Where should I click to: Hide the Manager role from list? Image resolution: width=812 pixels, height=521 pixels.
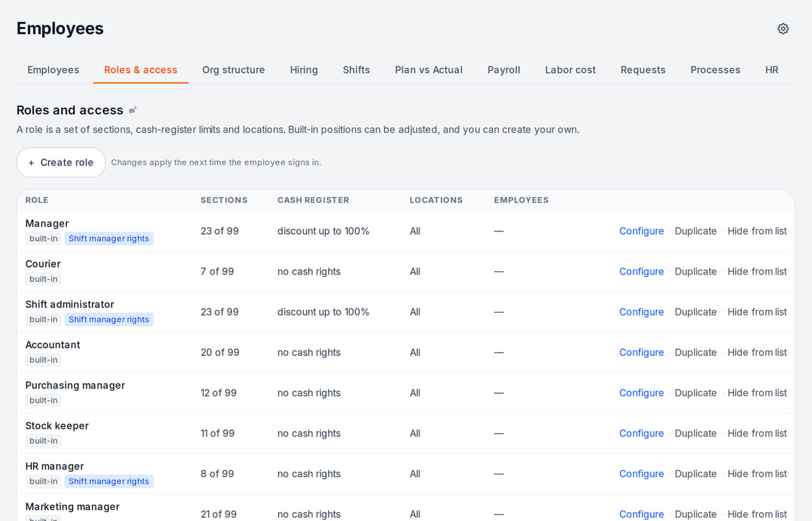[757, 231]
